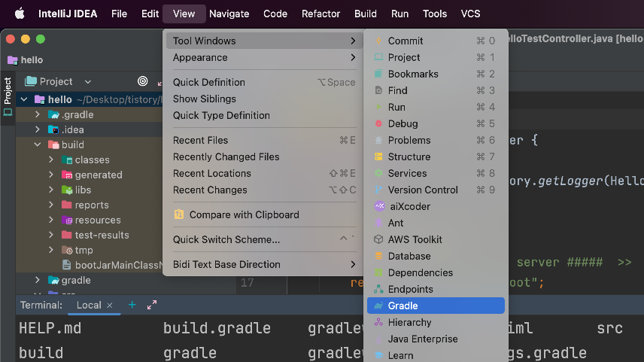Click the Commit tool window icon
Viewport: 644px width, 362px height.
[x=378, y=41]
